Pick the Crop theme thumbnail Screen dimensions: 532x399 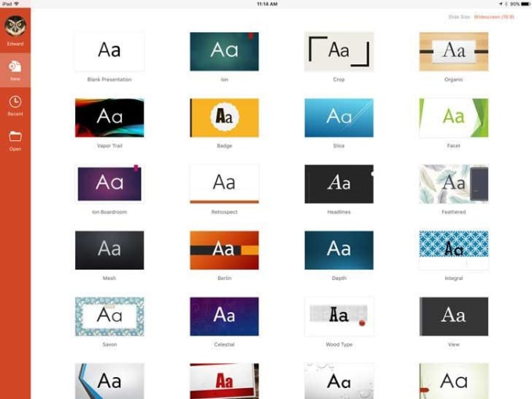tap(339, 51)
